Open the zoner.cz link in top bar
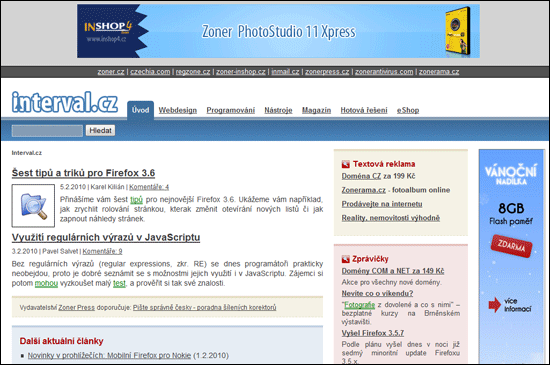The image size is (550, 365). click(110, 72)
